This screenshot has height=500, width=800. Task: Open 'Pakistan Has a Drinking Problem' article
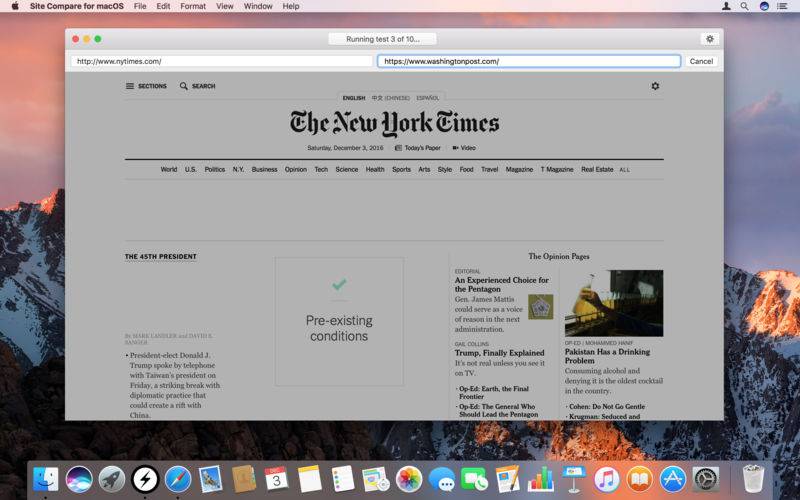607,356
